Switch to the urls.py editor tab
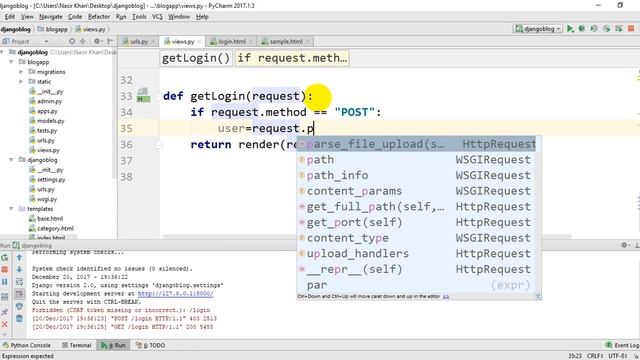Image resolution: width=640 pixels, height=360 pixels. coord(138,42)
